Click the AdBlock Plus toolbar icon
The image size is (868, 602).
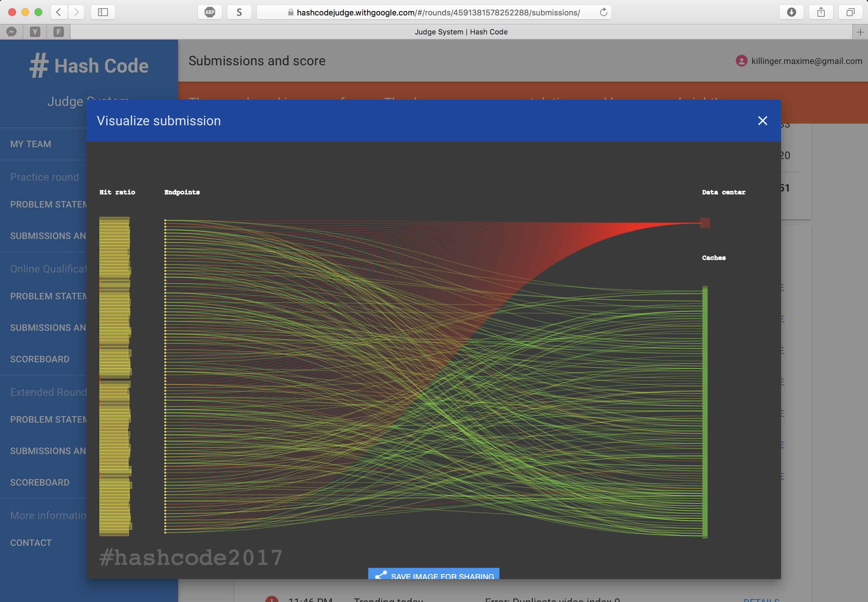tap(210, 12)
